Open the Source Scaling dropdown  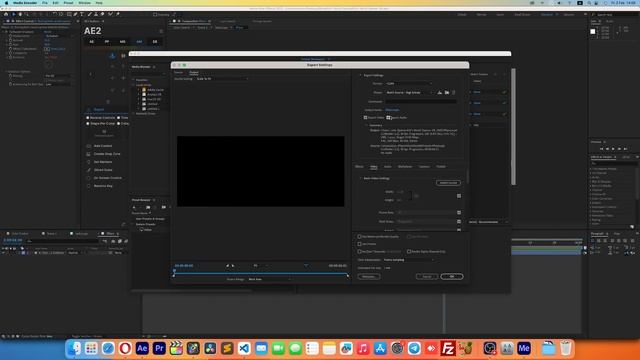coord(222,79)
